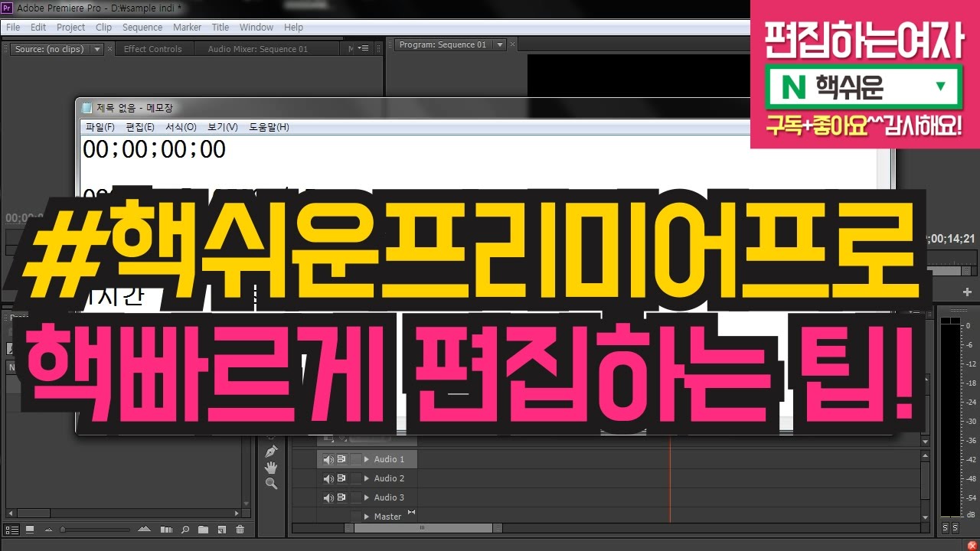
Task: Switch to Audio Mixer: Sequence 01 tab
Action: [x=258, y=49]
